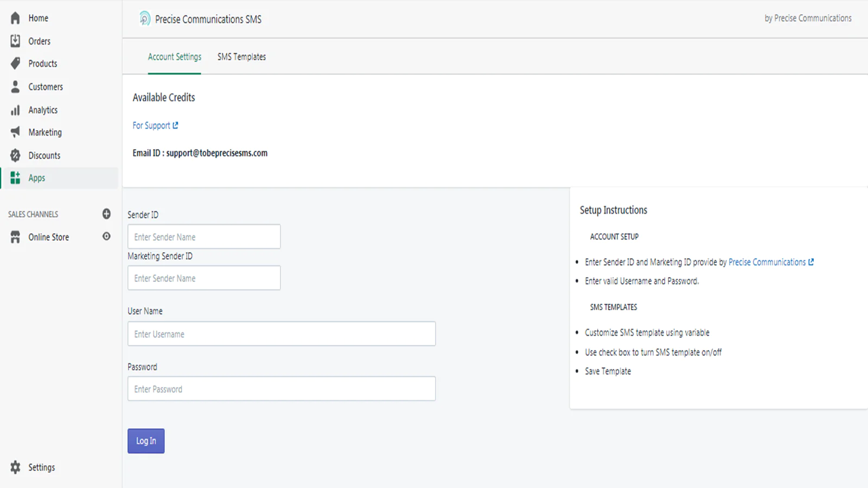Click the Online Store shop icon
Viewport: 868px width, 488px height.
(15, 237)
